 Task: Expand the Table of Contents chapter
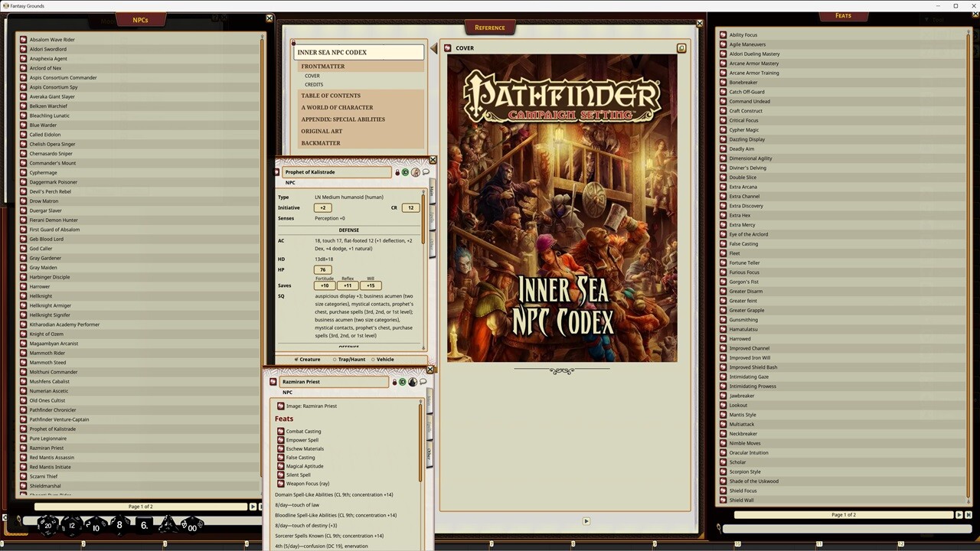331,96
